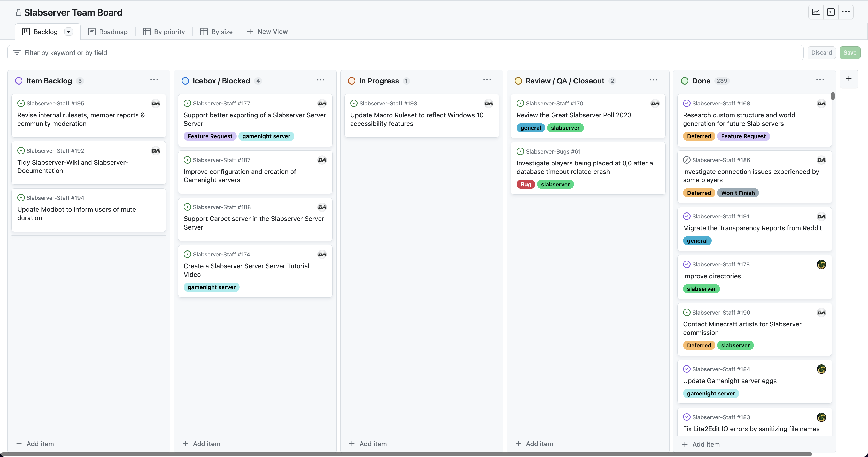Click the filter icon in search bar
868x457 pixels.
pos(17,53)
